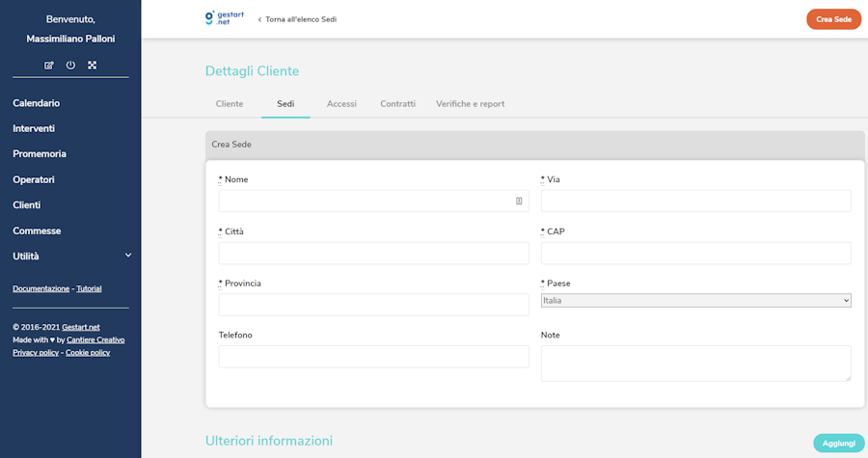Click the gestart.net logo
This screenshot has width=868, height=458.
point(224,18)
